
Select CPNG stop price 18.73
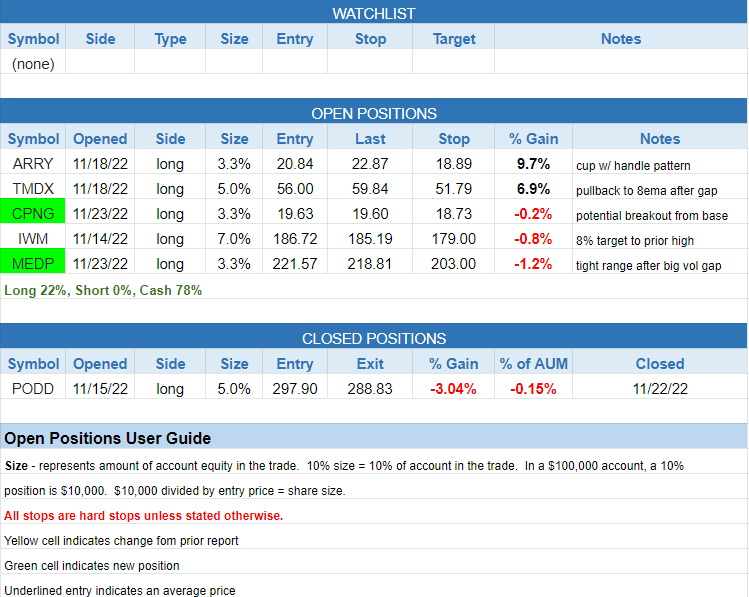453,213
